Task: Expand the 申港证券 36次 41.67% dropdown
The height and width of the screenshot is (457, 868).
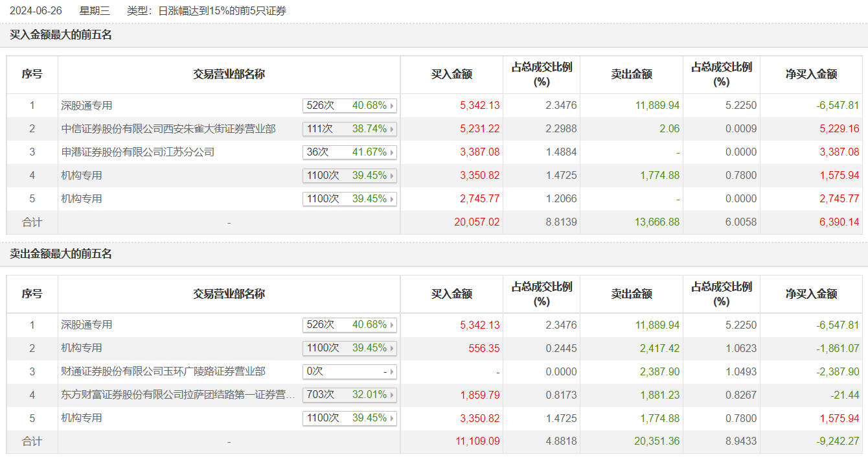Action: point(350,152)
